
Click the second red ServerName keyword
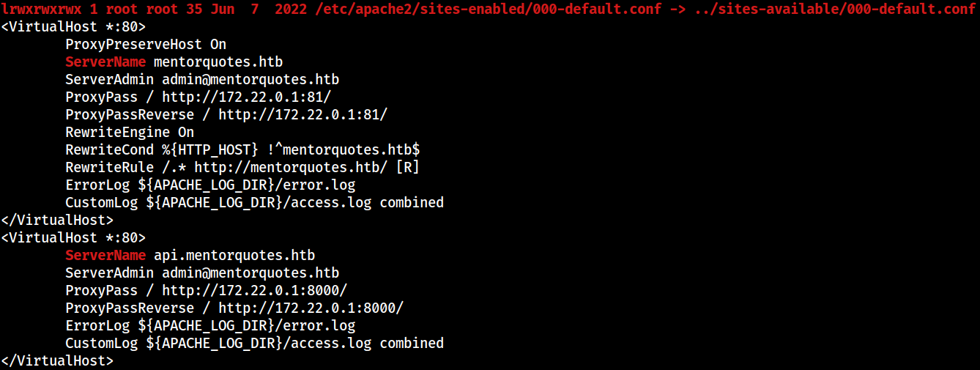[105, 255]
